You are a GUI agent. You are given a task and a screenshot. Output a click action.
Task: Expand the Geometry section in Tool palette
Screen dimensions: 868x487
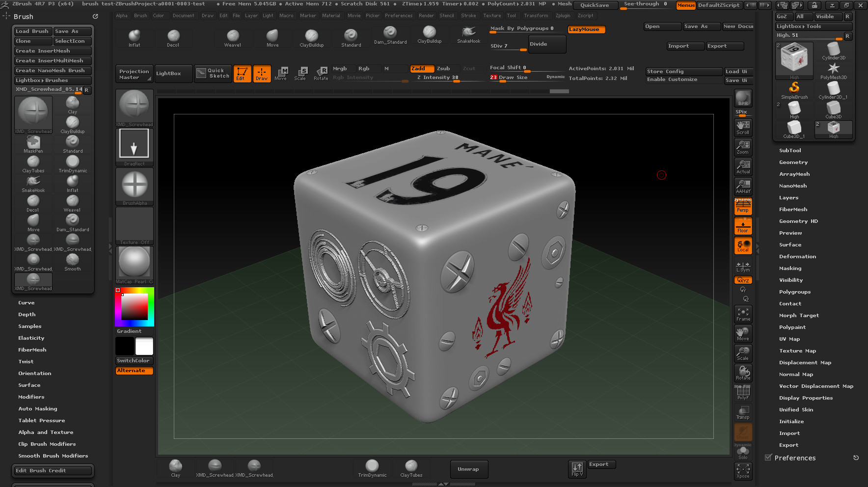tap(793, 162)
